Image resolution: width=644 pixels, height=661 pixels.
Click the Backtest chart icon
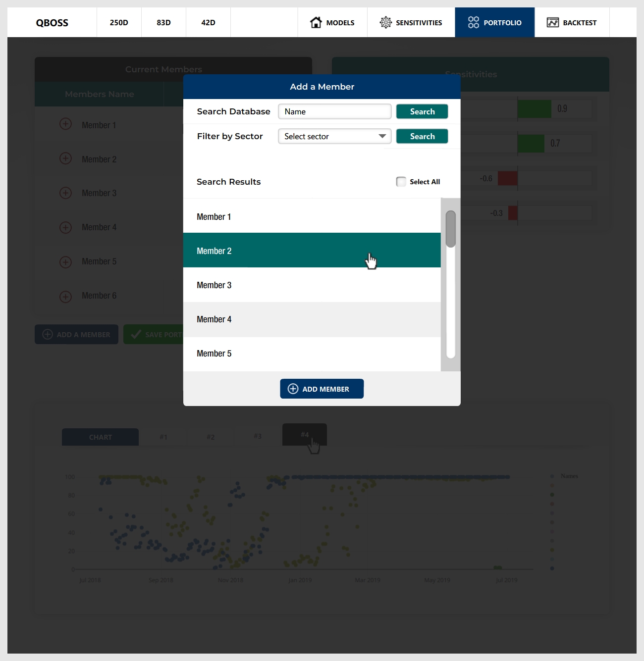coord(553,22)
